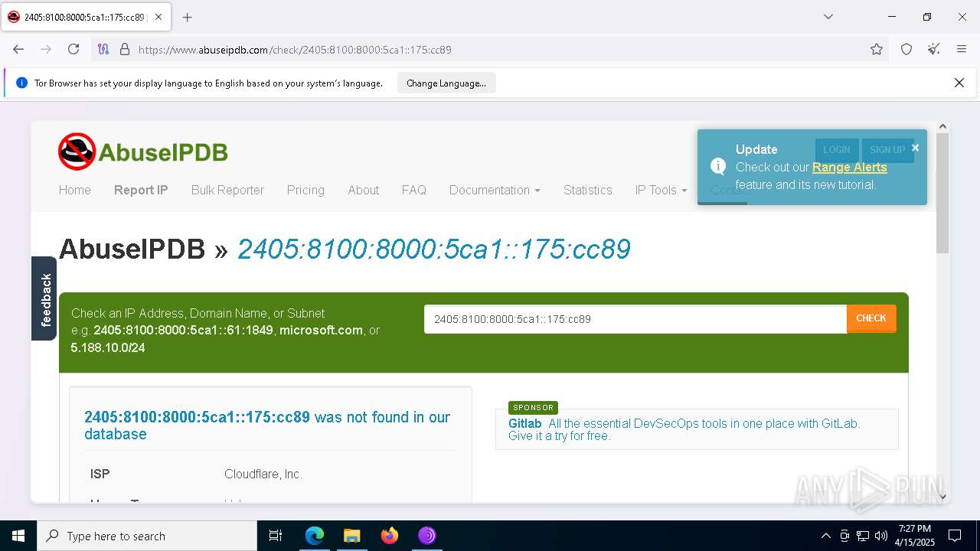Open a new browser tab
Image resolution: width=980 pixels, height=551 pixels.
pos(187,17)
